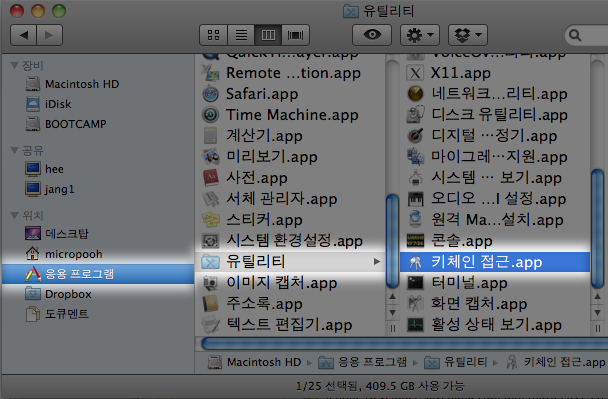Switch to column view

268,35
